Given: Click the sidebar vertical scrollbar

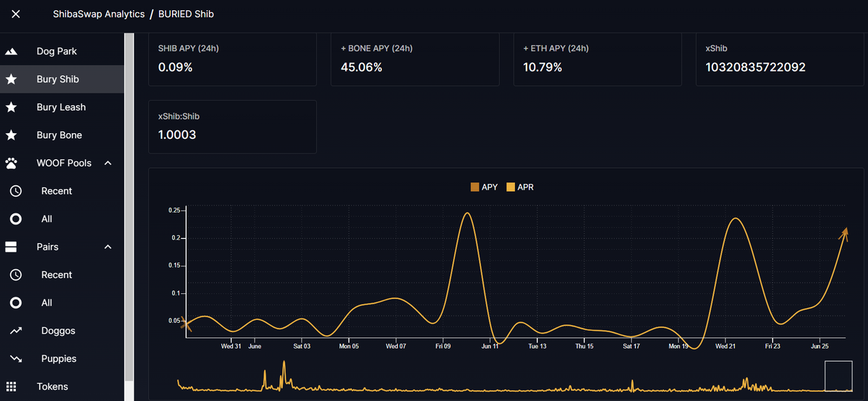Looking at the screenshot, I should pos(129,206).
